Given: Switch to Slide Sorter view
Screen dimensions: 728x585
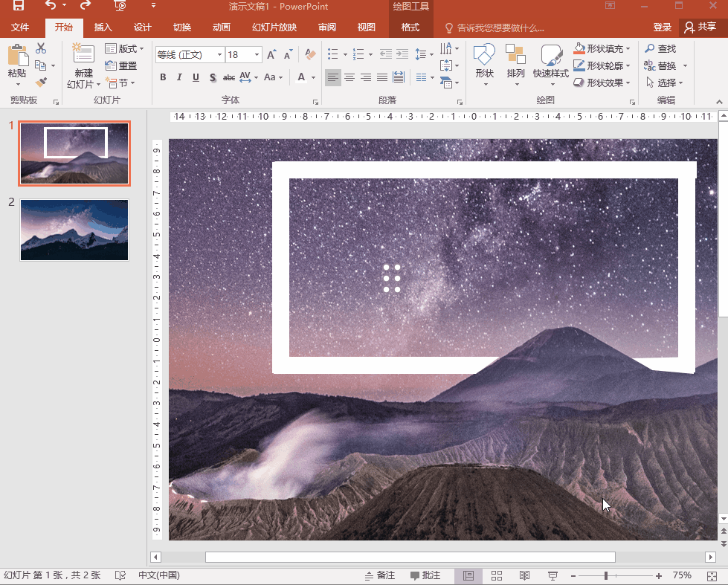Looking at the screenshot, I should (496, 576).
